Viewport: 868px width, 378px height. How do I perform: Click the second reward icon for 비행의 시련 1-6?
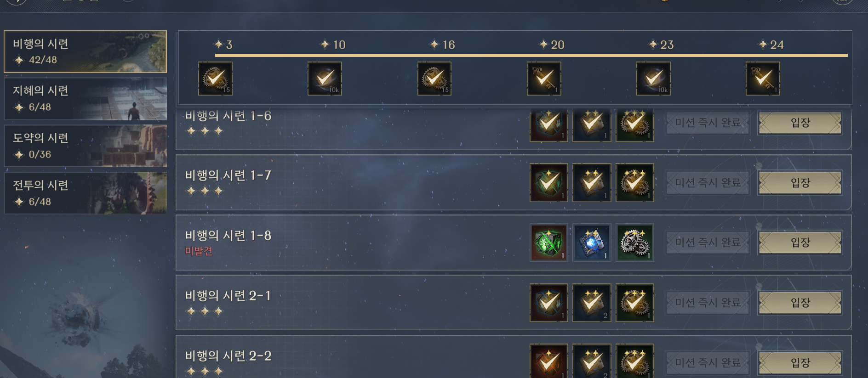tap(592, 124)
